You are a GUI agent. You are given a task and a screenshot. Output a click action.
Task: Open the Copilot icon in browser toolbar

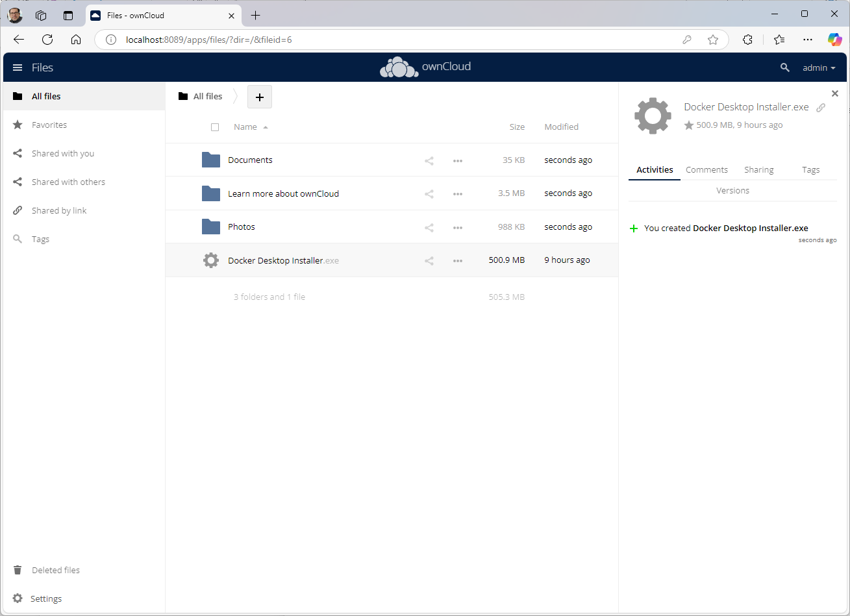[835, 40]
